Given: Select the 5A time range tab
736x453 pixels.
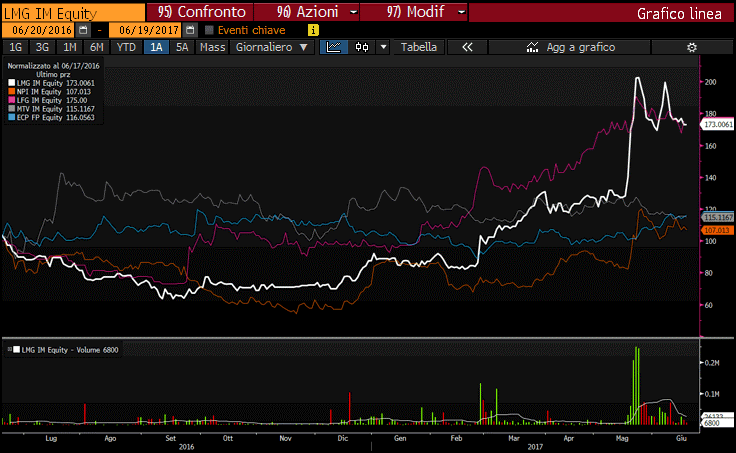Looking at the screenshot, I should click(x=182, y=47).
